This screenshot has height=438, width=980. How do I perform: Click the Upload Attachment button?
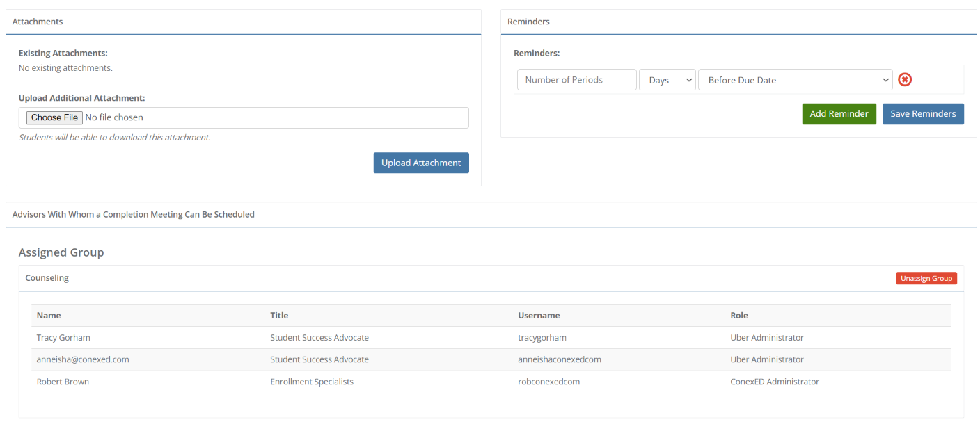(421, 163)
